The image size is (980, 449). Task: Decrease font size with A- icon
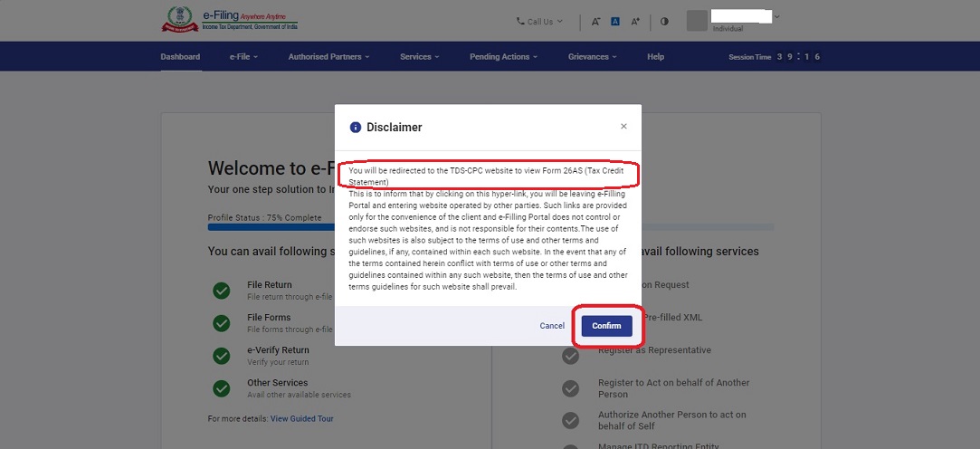point(595,21)
